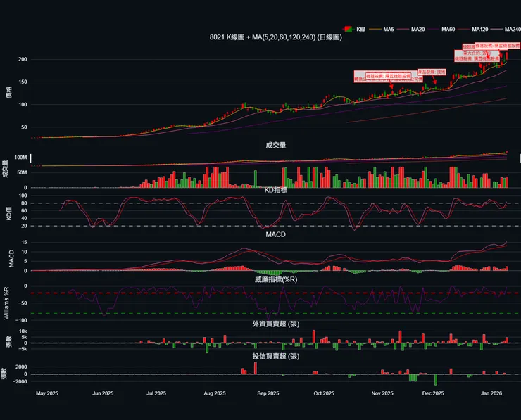Click the Aug 2025 x-axis label

click(x=215, y=393)
